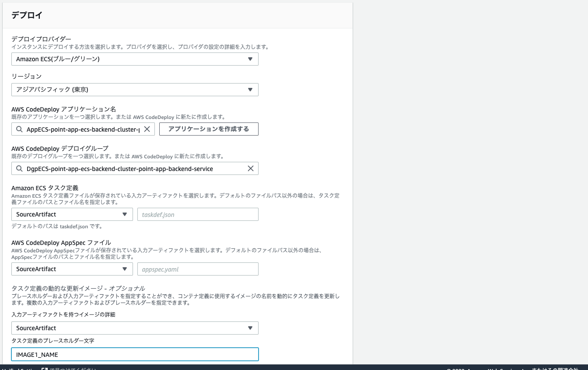Focus the deployment group search field
The height and width of the screenshot is (370, 588).
click(135, 168)
